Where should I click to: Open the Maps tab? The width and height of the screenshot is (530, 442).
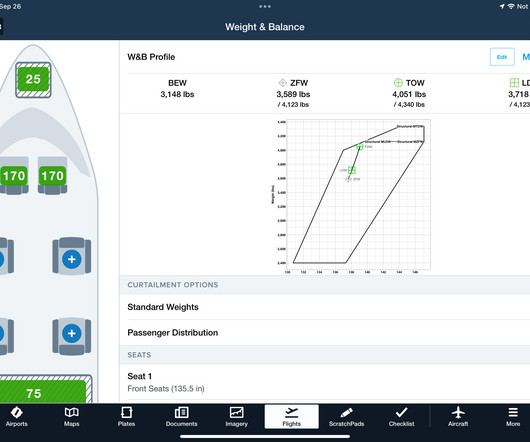[x=71, y=417]
